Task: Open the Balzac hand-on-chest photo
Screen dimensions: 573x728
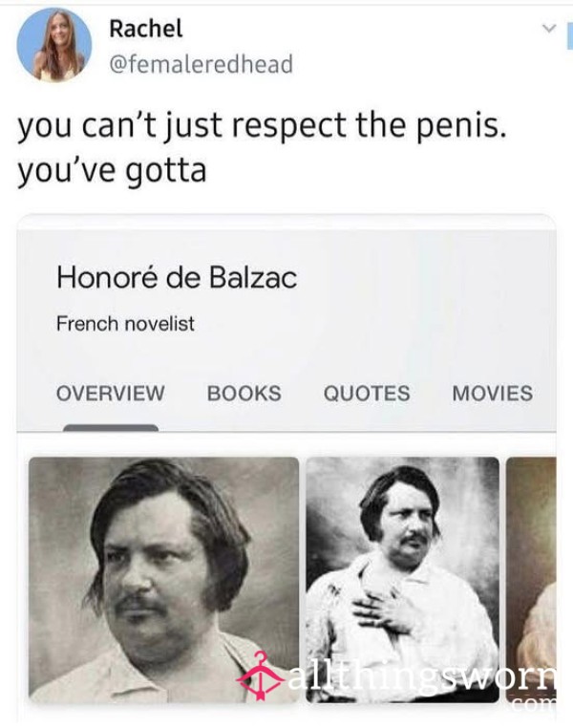Action: pyautogui.click(x=403, y=579)
